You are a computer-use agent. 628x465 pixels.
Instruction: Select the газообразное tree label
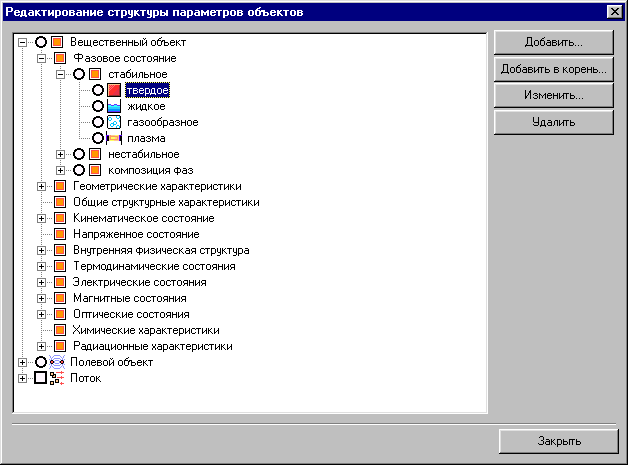pos(163,122)
